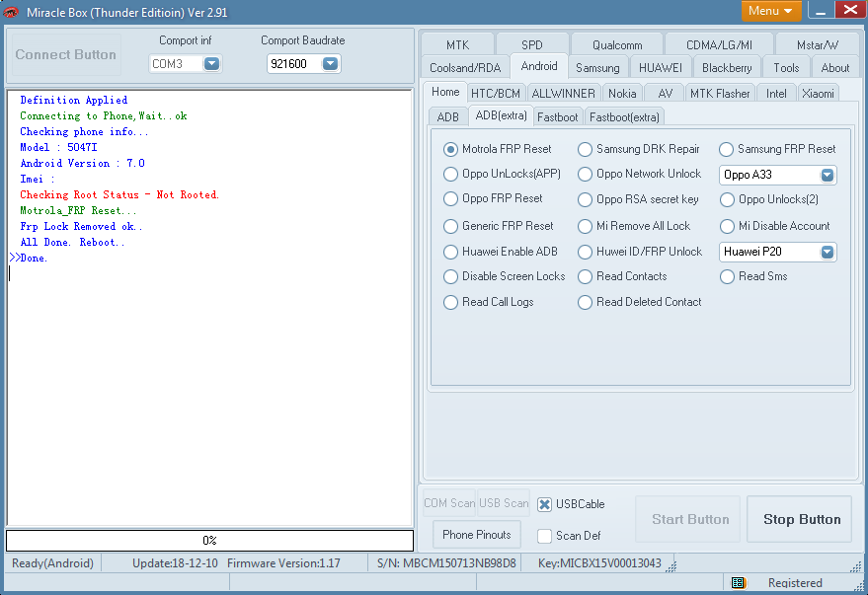Switch to the ALLWINNER sub-tab
Screen dimensions: 868x595
[x=563, y=94]
